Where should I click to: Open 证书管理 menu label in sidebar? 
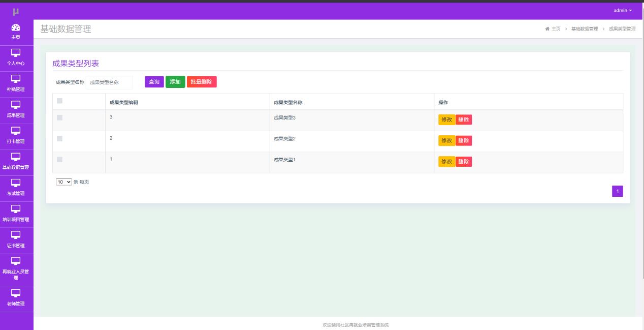coord(16,246)
